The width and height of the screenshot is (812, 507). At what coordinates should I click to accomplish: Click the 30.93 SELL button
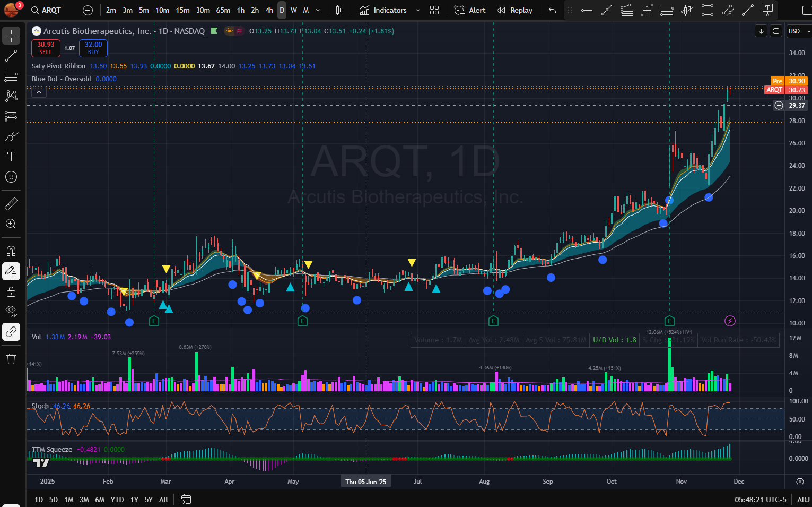[x=46, y=48]
